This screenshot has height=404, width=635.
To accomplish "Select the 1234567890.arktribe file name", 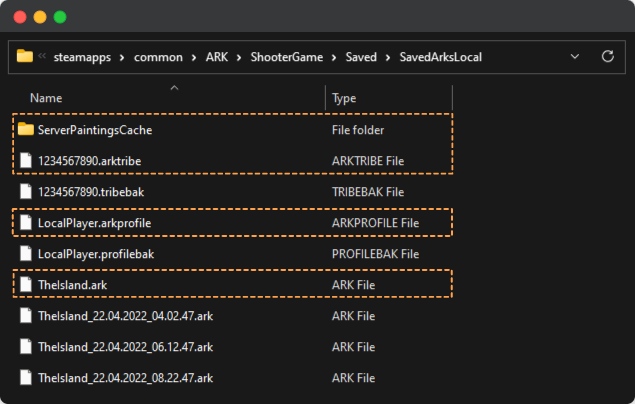I will (x=89, y=161).
